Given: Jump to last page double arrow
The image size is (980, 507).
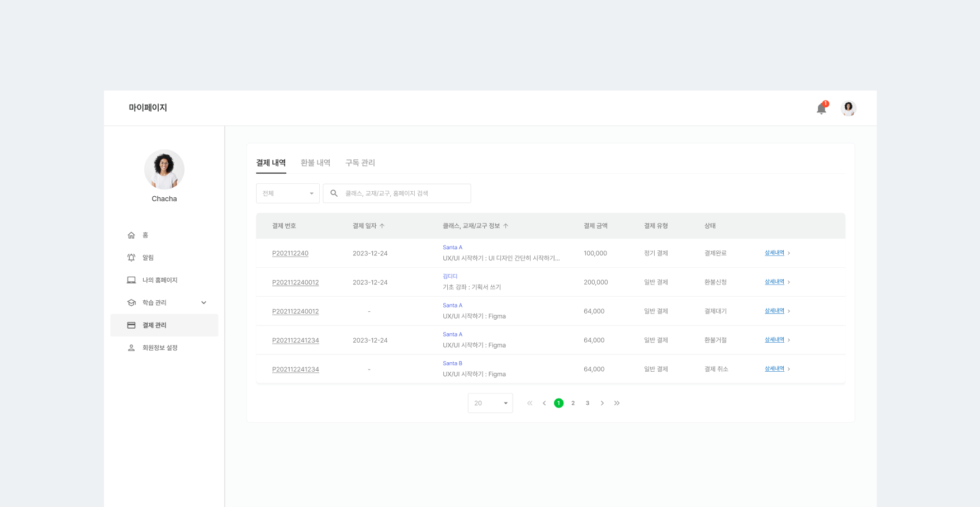Looking at the screenshot, I should (x=617, y=403).
